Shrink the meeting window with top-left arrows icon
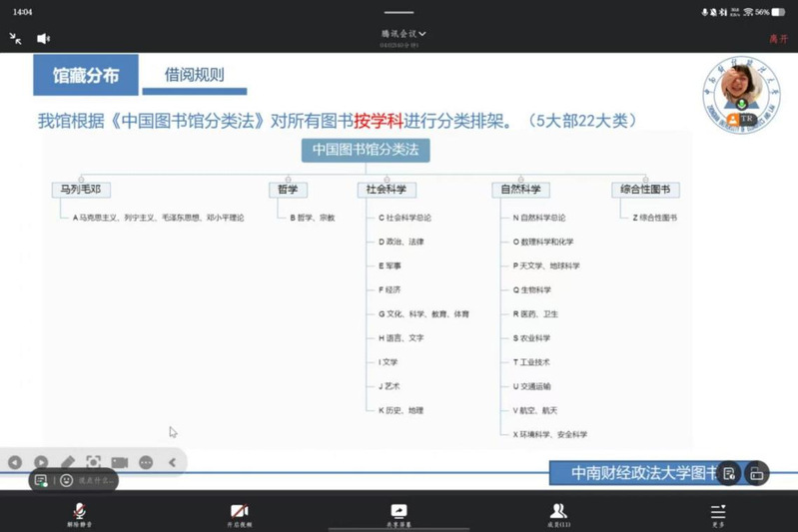Image resolution: width=798 pixels, height=532 pixels. [x=16, y=38]
